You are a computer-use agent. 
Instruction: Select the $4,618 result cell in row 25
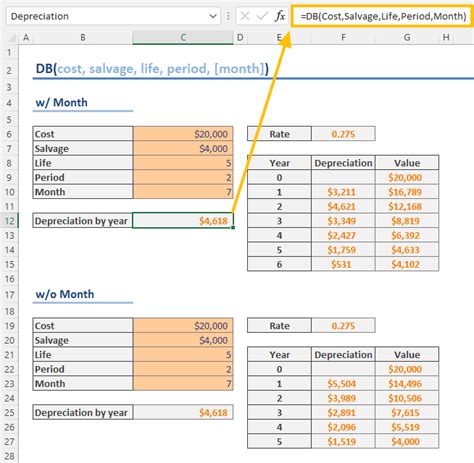click(x=183, y=413)
